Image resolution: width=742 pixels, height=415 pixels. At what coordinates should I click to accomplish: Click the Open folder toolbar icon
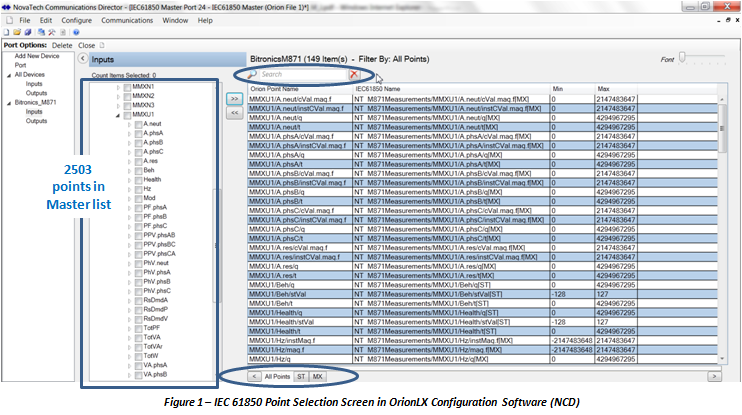[17, 32]
